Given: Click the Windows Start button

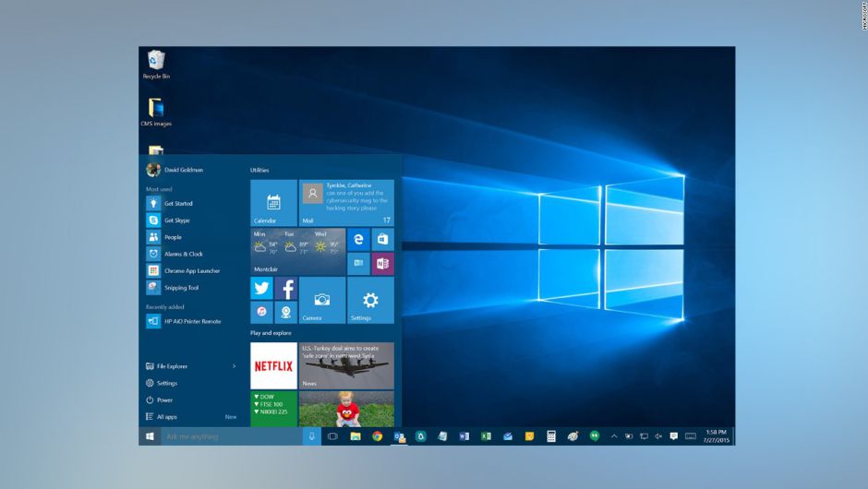Looking at the screenshot, I should coord(150,436).
